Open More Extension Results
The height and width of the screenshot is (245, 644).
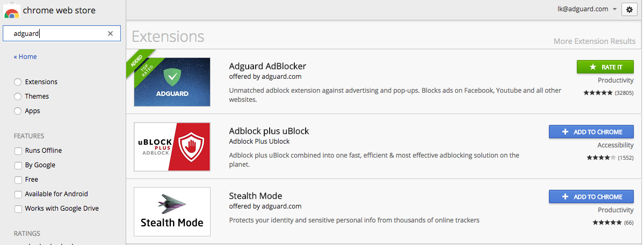(x=594, y=41)
